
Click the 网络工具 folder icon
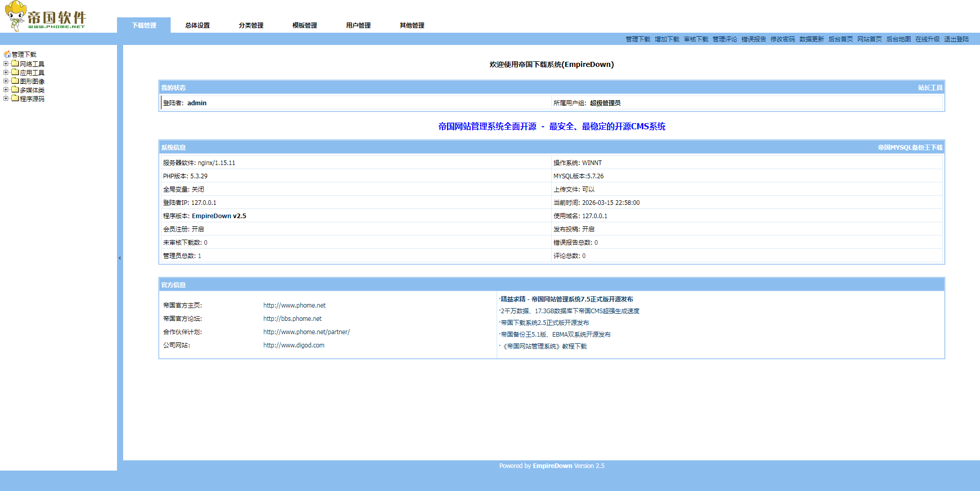15,64
